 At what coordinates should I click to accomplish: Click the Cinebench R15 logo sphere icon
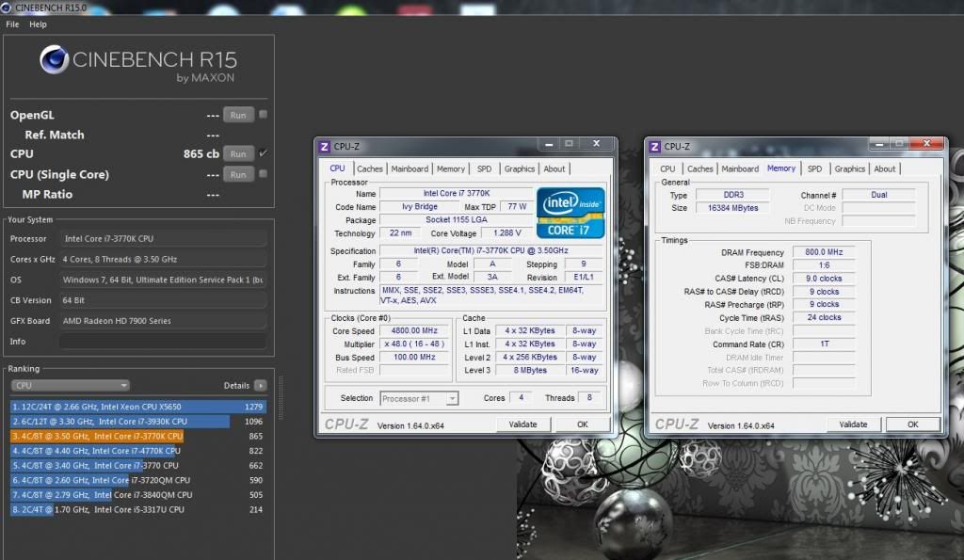(55, 60)
